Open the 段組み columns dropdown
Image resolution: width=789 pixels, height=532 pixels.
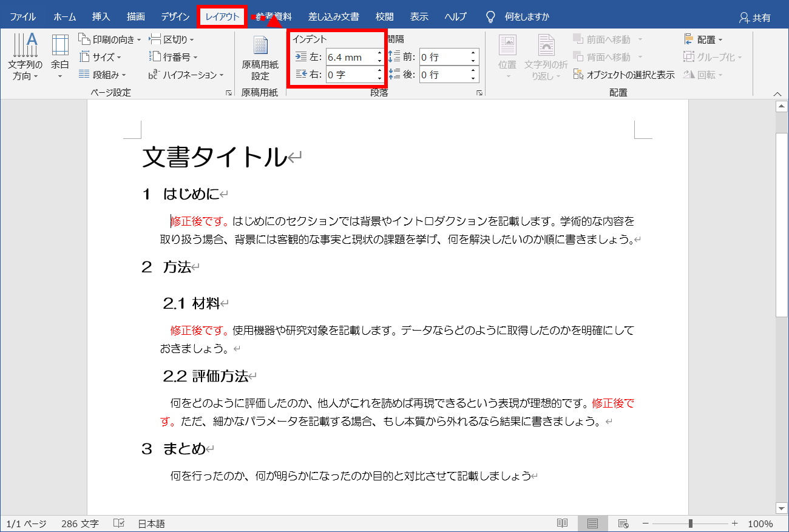coord(103,75)
